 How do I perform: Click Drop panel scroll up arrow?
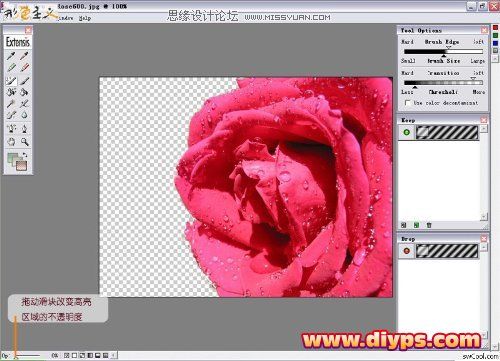tap(484, 247)
